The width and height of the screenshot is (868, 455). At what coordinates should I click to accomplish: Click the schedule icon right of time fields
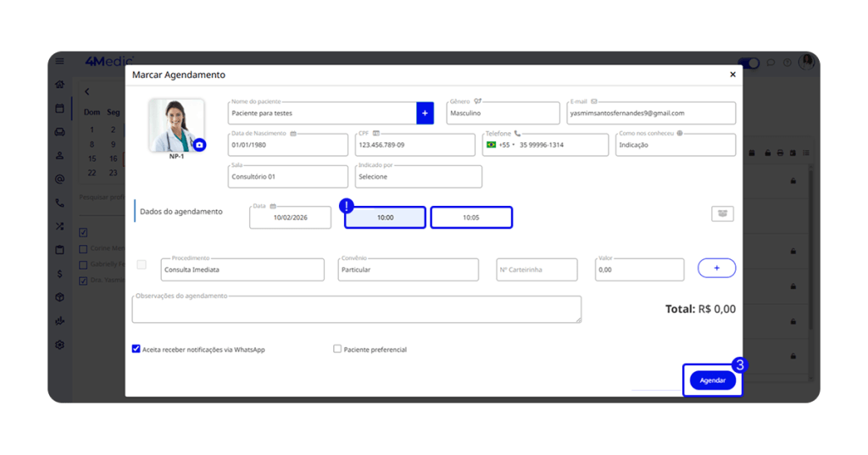722,214
